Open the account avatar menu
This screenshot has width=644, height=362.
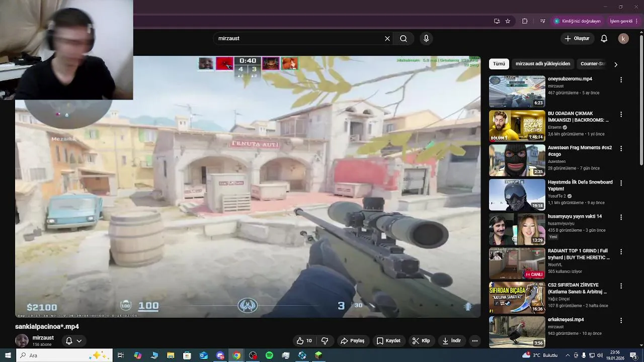click(623, 39)
